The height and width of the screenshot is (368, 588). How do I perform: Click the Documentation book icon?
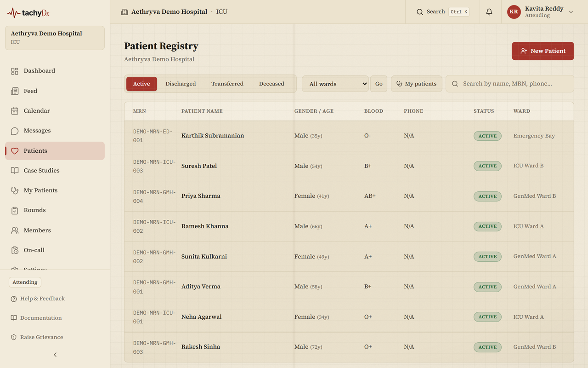pos(14,318)
